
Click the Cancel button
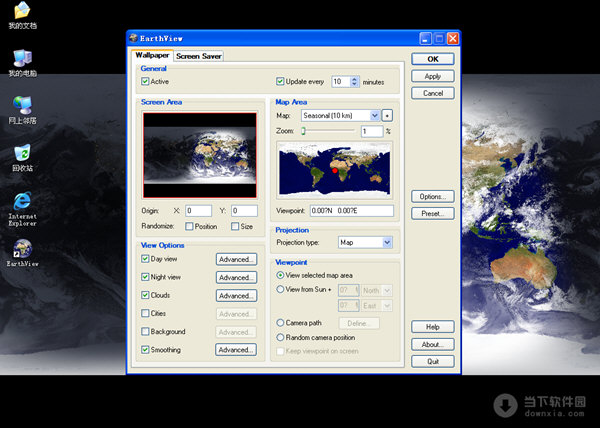tap(433, 93)
